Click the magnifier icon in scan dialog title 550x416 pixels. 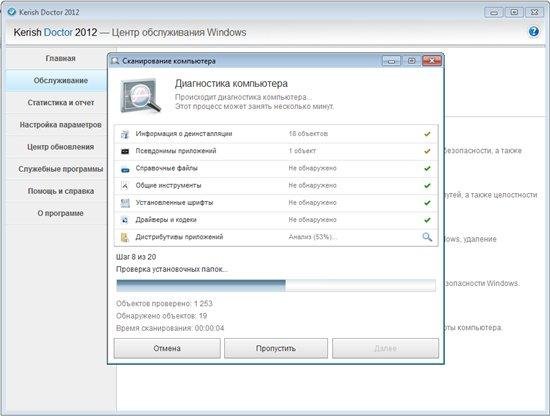[115, 61]
